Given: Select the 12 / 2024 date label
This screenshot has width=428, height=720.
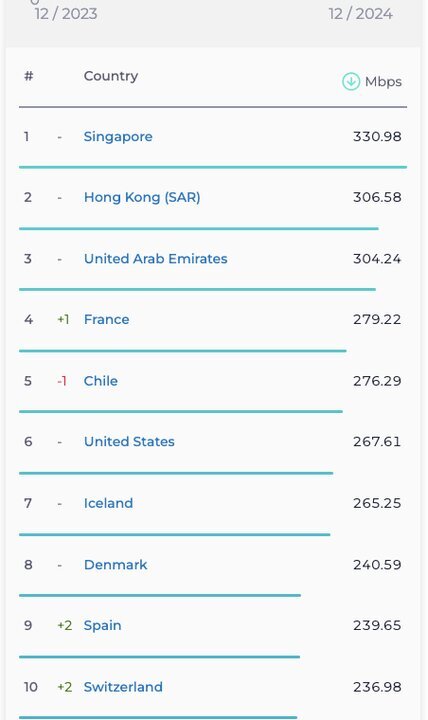Looking at the screenshot, I should pos(360,14).
